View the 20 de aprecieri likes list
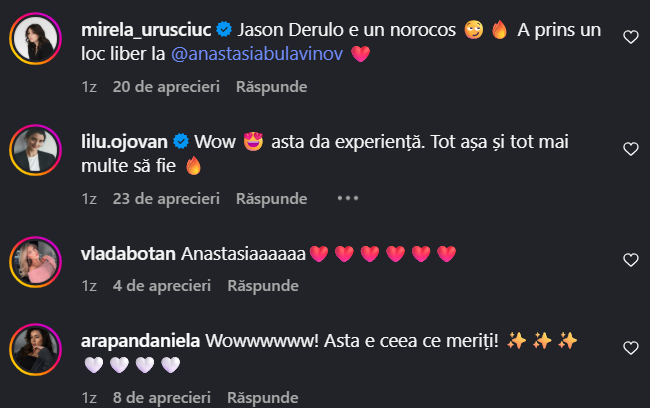 166,87
